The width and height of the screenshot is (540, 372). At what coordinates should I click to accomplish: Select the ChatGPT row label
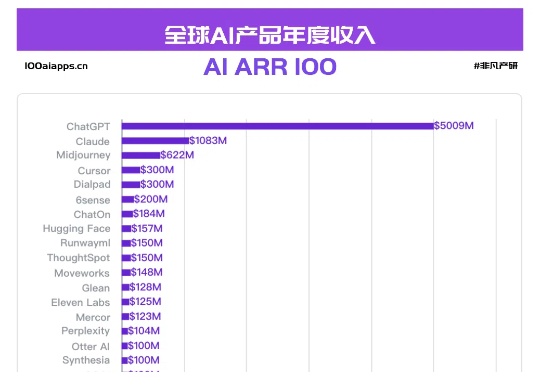(x=88, y=126)
